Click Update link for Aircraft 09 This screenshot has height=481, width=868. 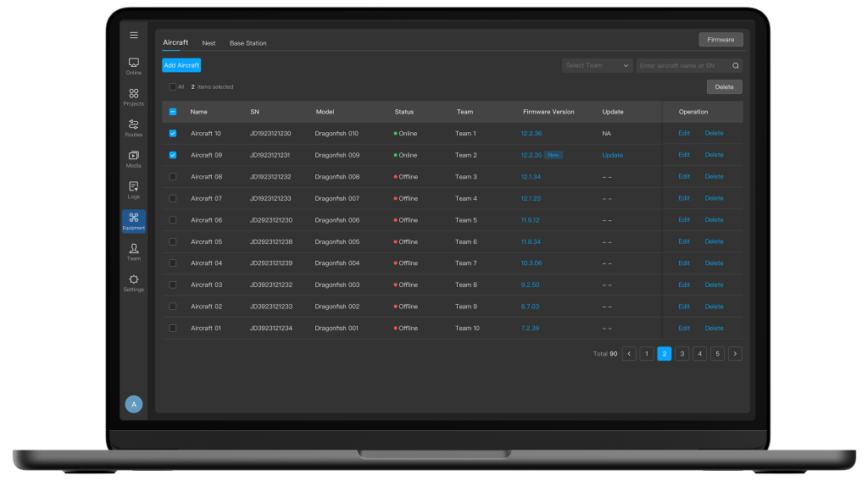[612, 156]
